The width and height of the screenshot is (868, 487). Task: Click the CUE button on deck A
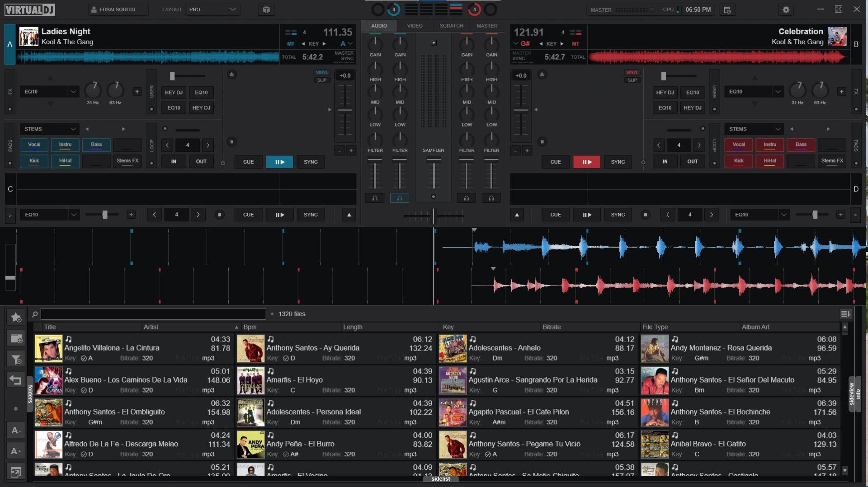coord(248,162)
